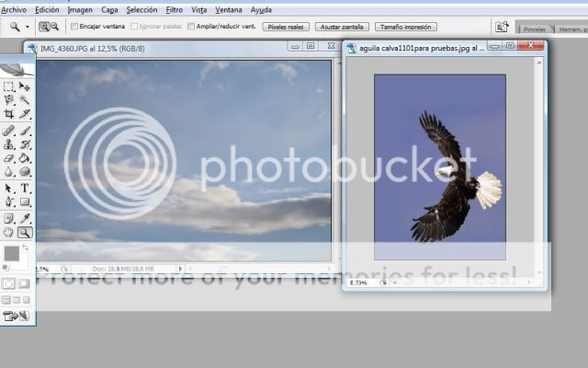Click the Tamaño impresión button

[x=406, y=27]
